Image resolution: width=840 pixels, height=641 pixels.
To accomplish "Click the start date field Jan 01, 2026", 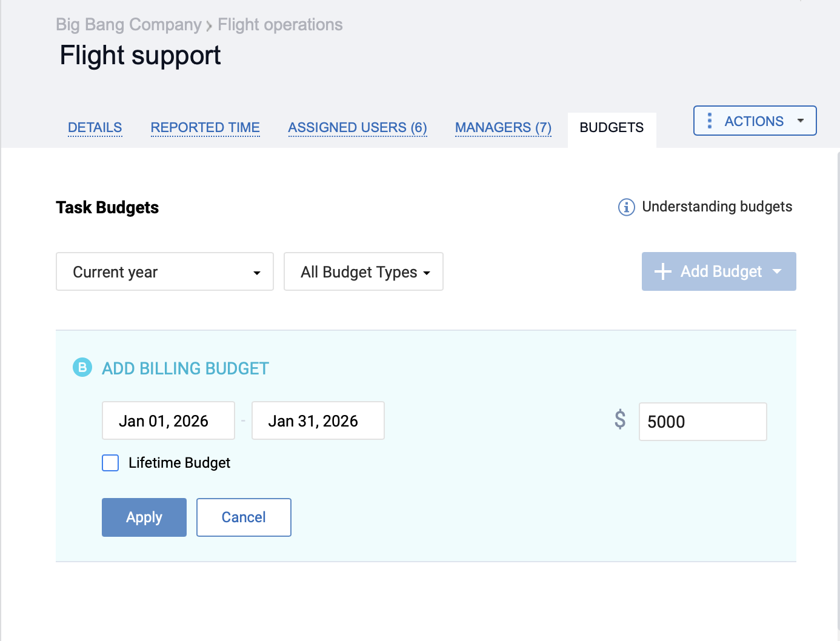I will (168, 420).
